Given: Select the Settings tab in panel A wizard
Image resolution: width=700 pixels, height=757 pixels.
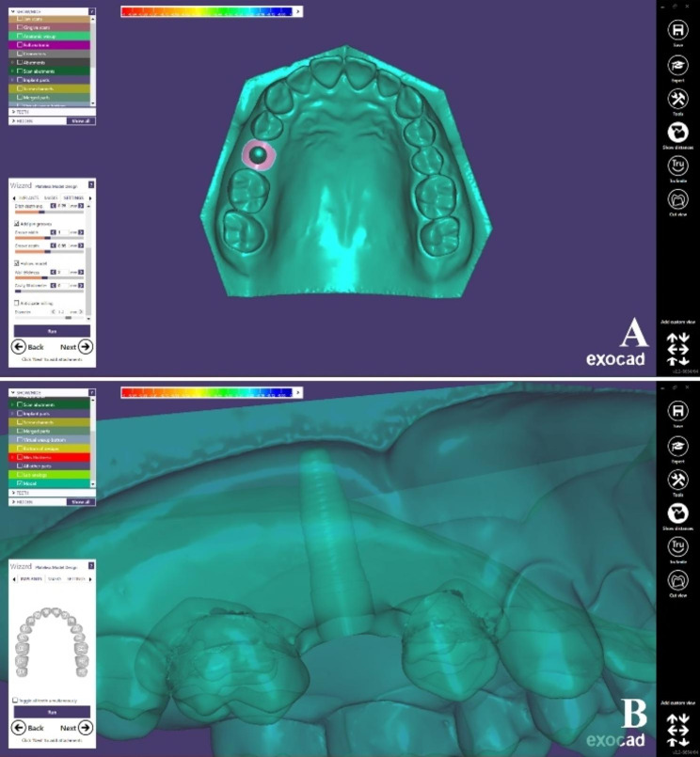Looking at the screenshot, I should tap(73, 197).
